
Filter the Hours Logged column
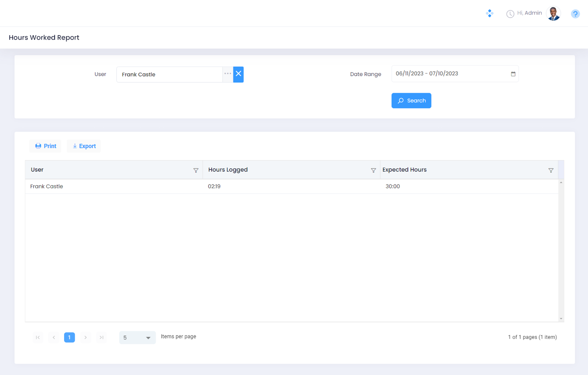pyautogui.click(x=373, y=170)
